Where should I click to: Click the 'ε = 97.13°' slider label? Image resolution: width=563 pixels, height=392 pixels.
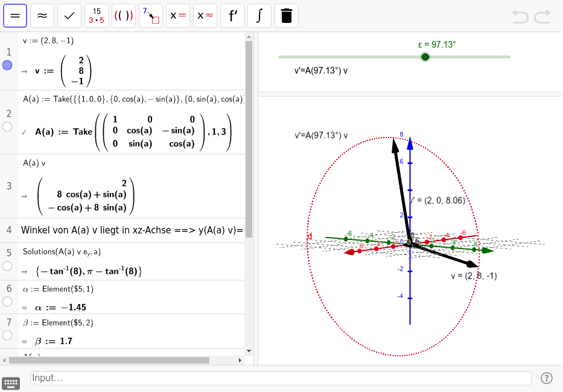[x=437, y=45]
